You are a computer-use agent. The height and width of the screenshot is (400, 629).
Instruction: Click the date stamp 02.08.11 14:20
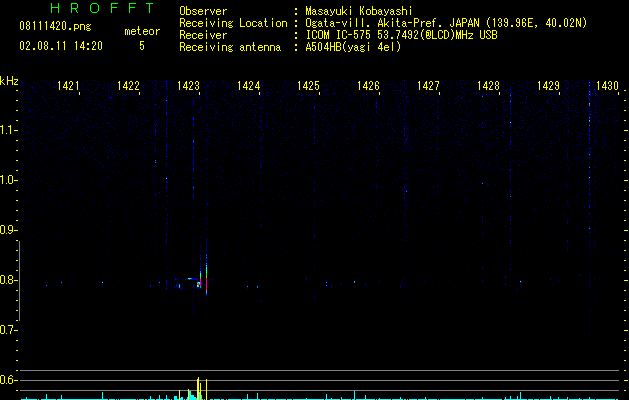pyautogui.click(x=61, y=46)
